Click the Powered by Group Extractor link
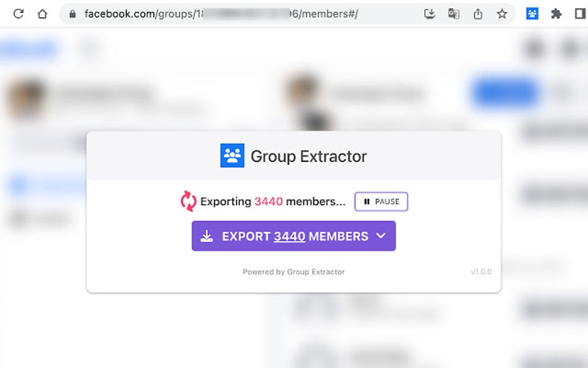Screen dimensions: 588x368 pos(293,272)
